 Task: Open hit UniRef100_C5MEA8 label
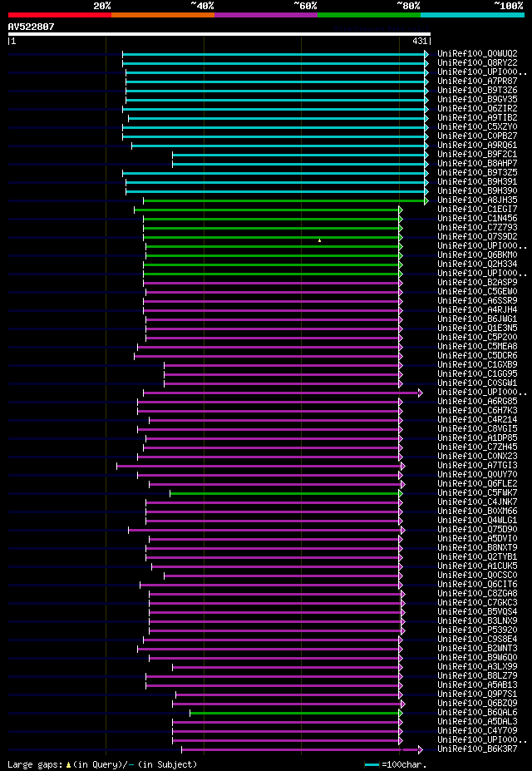coord(477,348)
